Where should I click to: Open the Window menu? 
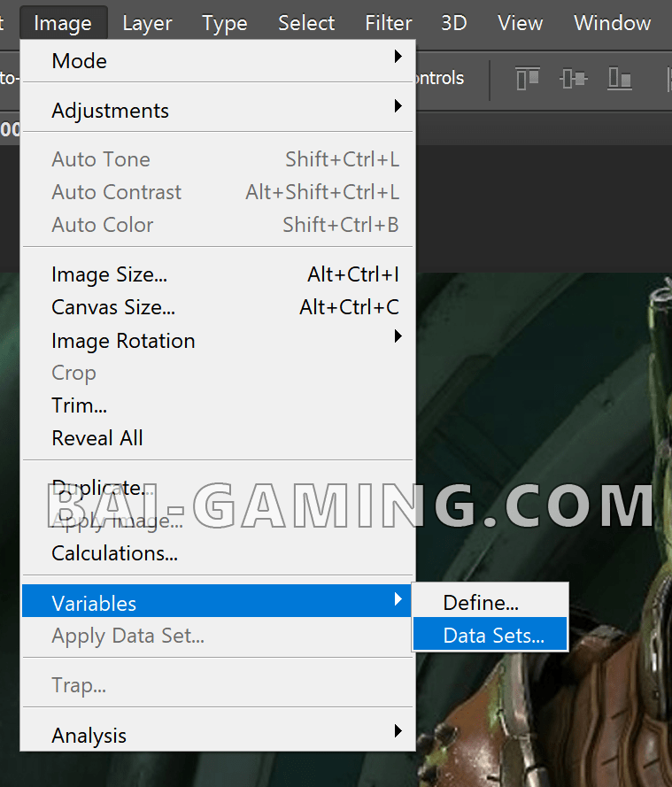(612, 23)
